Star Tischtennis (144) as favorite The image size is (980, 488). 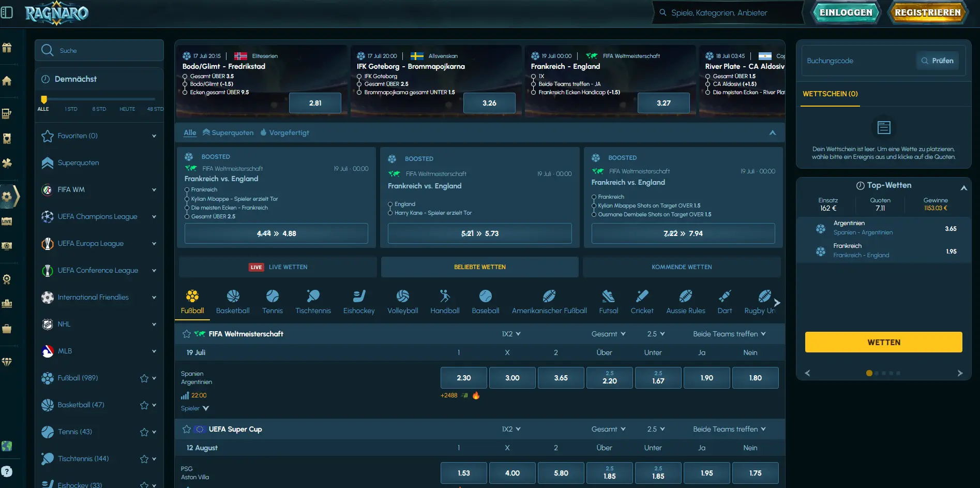click(144, 459)
